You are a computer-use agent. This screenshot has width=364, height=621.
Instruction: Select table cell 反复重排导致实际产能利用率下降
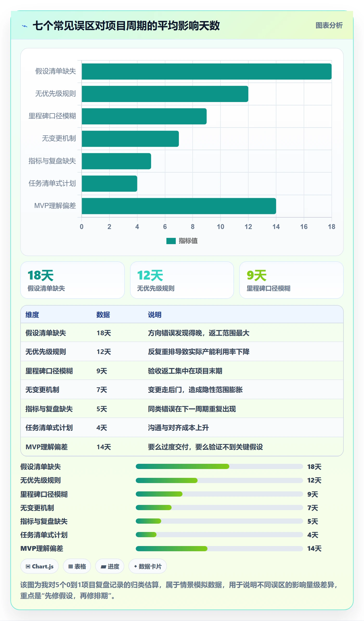pyautogui.click(x=199, y=352)
